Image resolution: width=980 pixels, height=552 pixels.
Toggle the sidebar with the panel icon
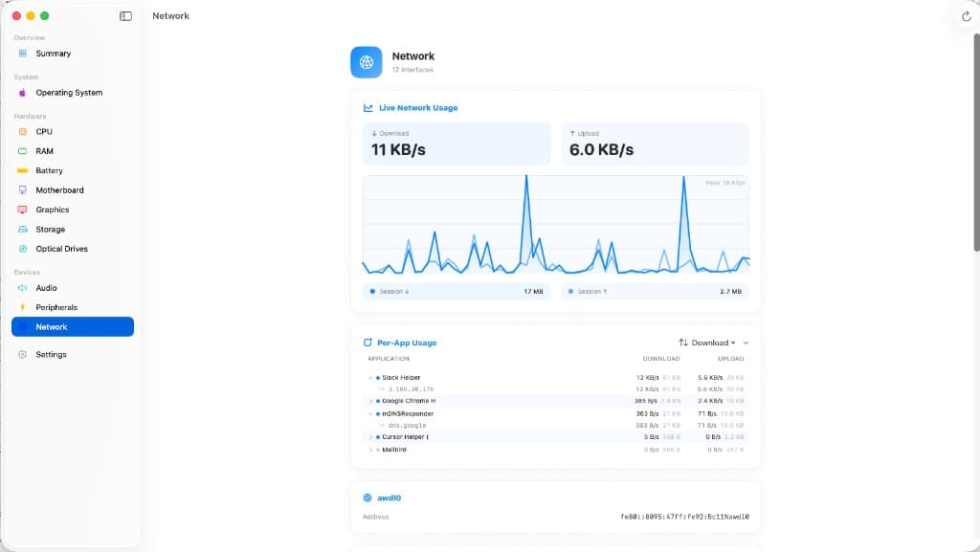click(125, 16)
